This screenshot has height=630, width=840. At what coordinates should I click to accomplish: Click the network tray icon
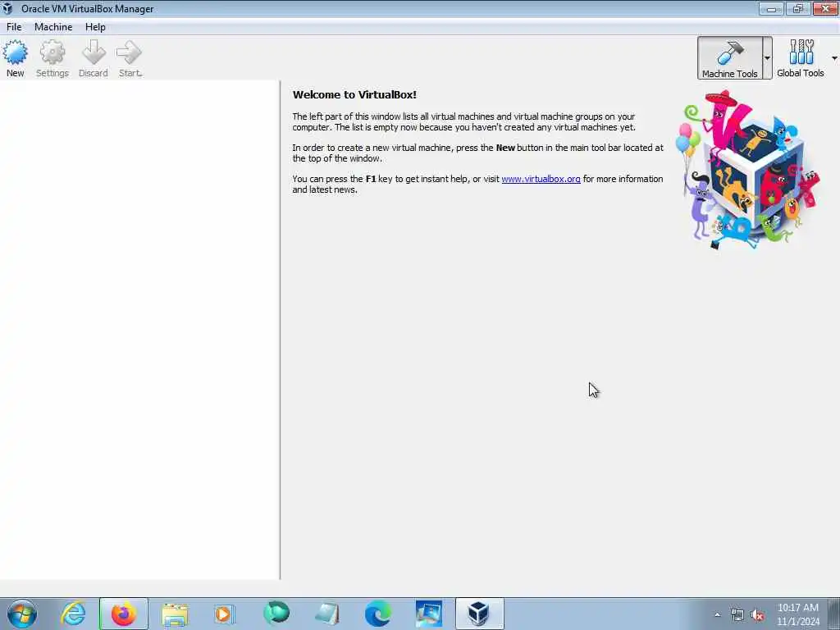click(x=737, y=614)
